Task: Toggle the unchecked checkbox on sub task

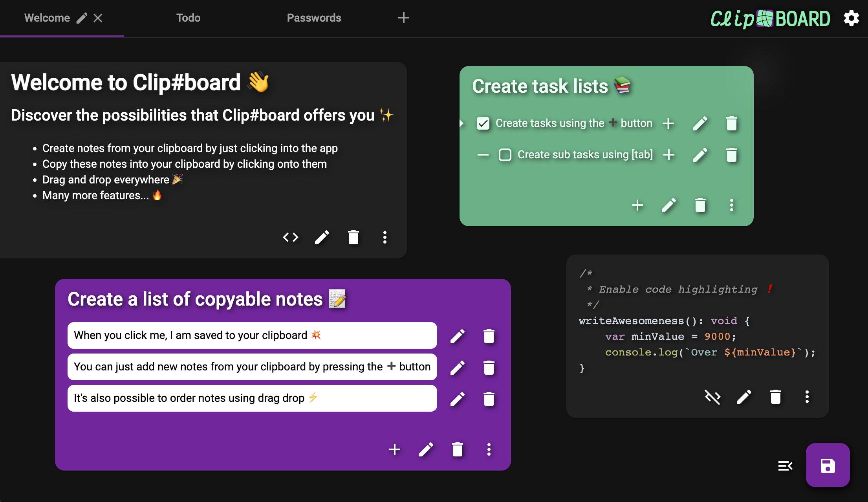Action: tap(504, 154)
